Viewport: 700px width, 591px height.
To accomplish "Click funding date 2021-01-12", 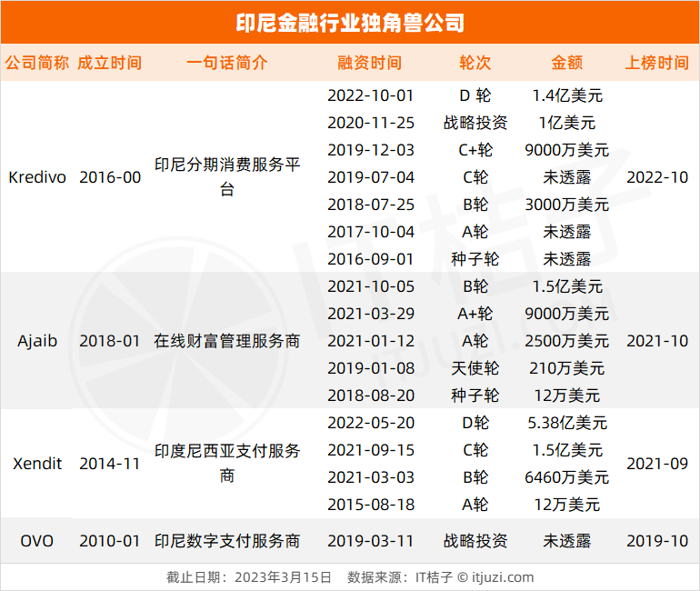I will (371, 341).
